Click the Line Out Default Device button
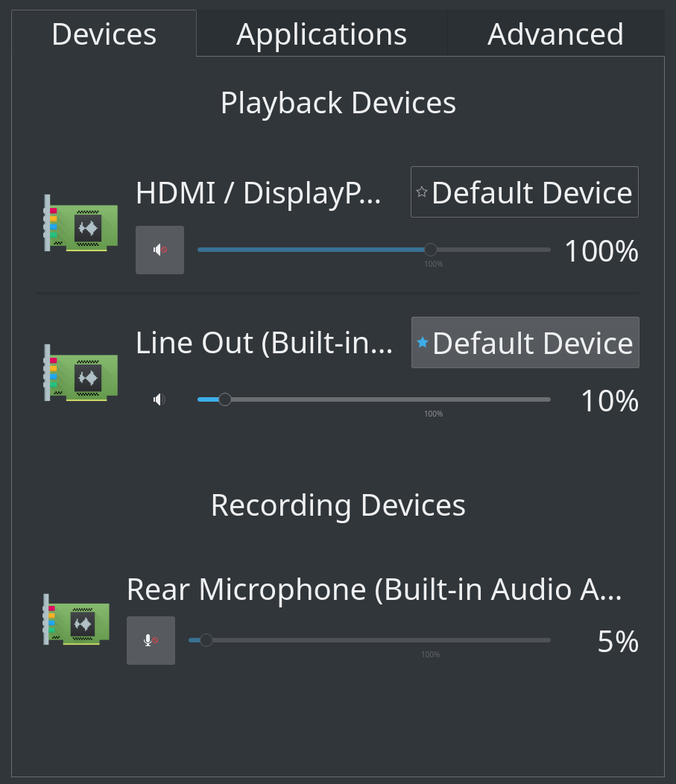676x784 pixels. (525, 343)
